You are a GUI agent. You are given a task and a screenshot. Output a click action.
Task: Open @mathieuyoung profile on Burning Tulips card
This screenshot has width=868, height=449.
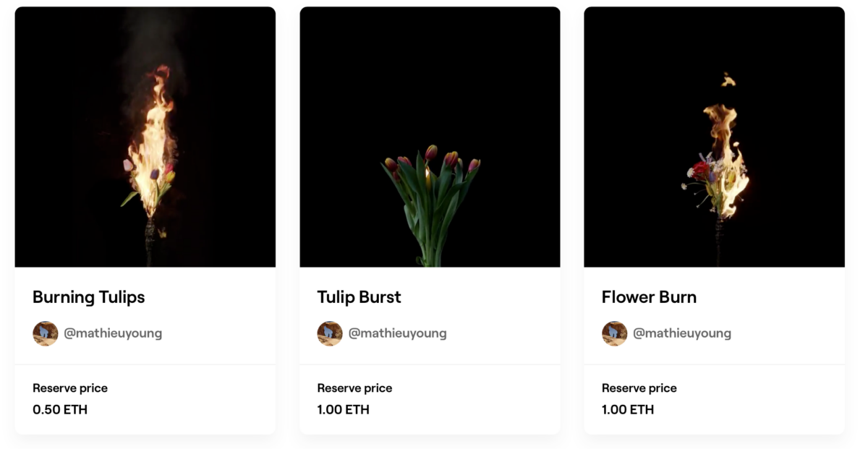113,333
